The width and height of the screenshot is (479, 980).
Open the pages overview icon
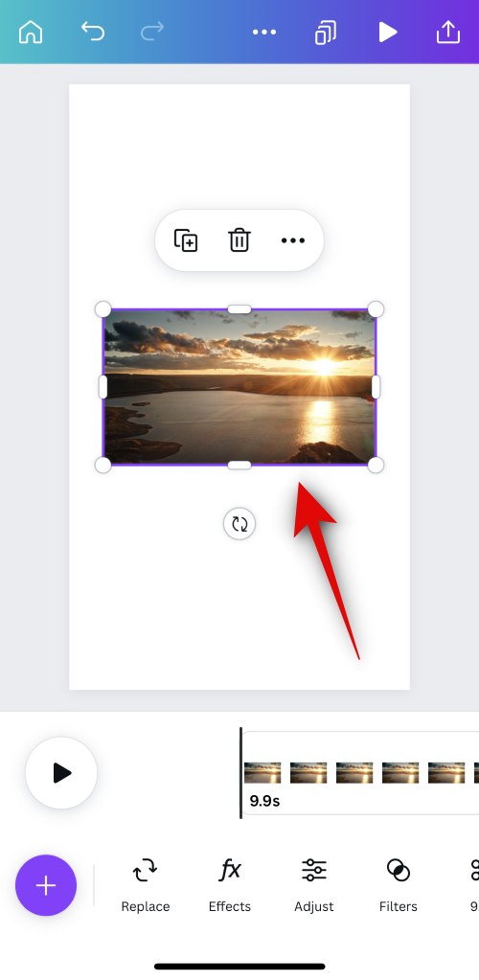(325, 33)
